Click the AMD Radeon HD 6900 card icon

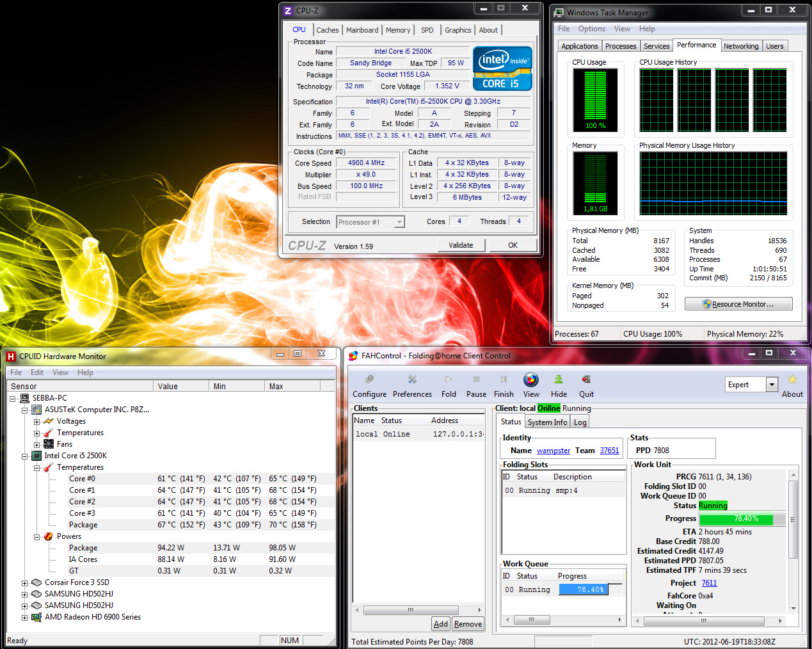(x=36, y=617)
